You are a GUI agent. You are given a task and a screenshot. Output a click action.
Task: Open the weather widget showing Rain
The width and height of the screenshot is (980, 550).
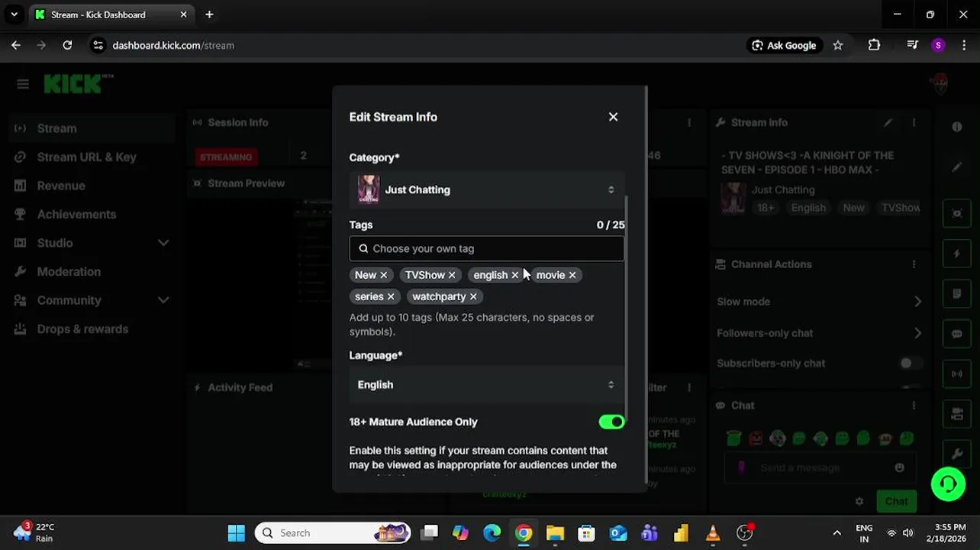click(34, 532)
